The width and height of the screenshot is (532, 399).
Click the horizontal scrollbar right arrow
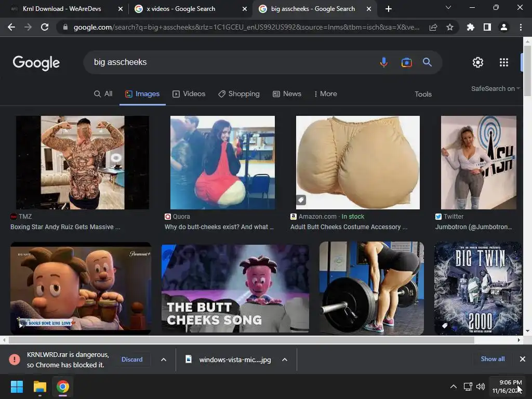[518, 340]
